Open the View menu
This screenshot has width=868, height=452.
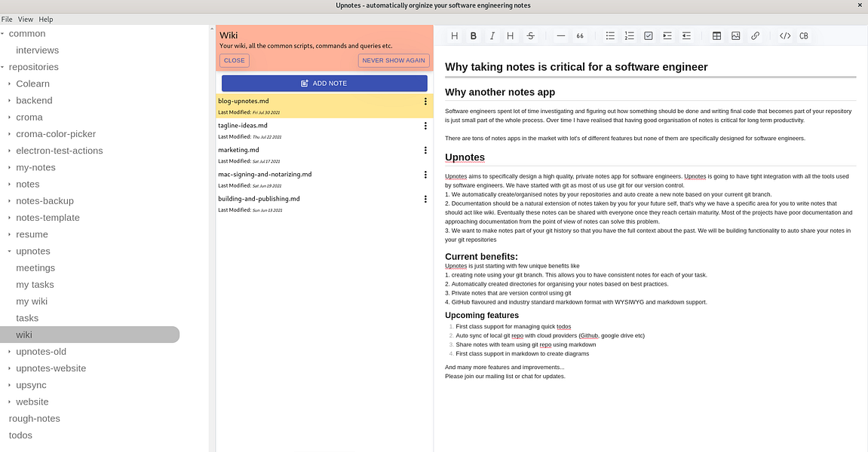26,20
